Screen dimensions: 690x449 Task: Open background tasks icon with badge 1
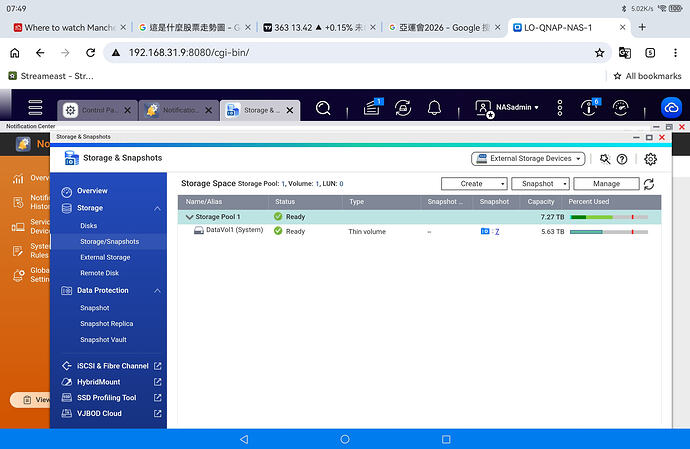pyautogui.click(x=373, y=107)
